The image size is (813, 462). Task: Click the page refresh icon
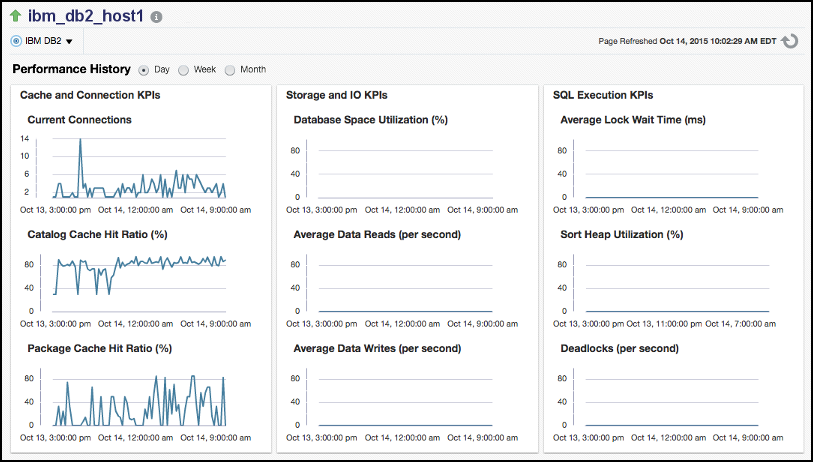[x=790, y=41]
